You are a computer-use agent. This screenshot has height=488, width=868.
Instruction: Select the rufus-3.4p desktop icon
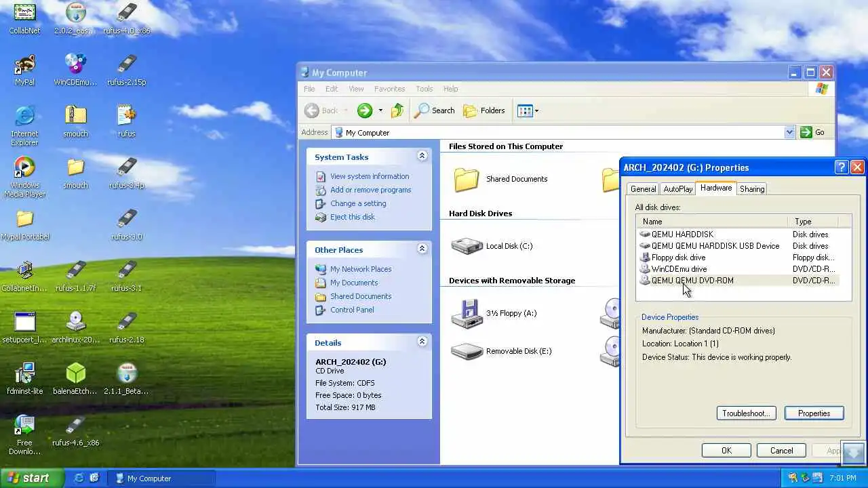pos(127,173)
